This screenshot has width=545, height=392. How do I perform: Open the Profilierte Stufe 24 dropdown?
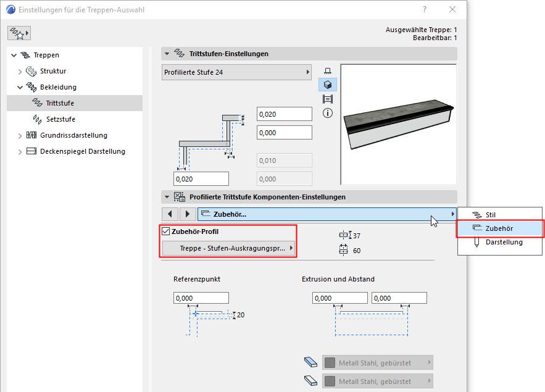pyautogui.click(x=236, y=72)
